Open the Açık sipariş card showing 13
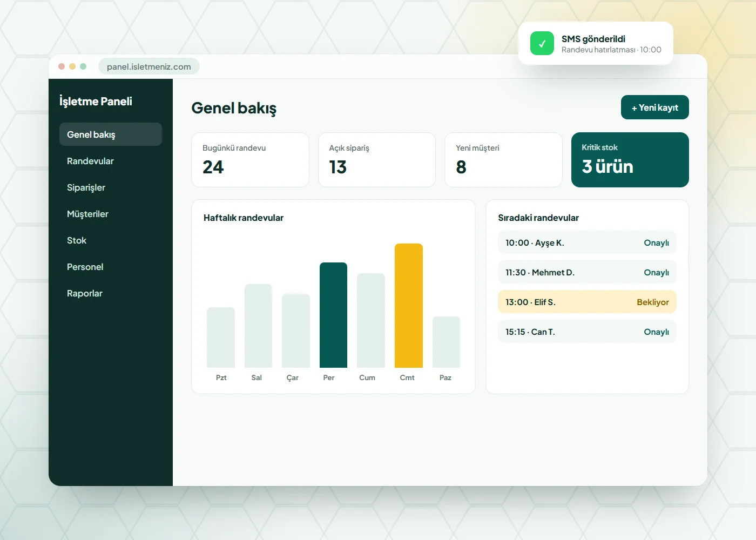 [377, 160]
